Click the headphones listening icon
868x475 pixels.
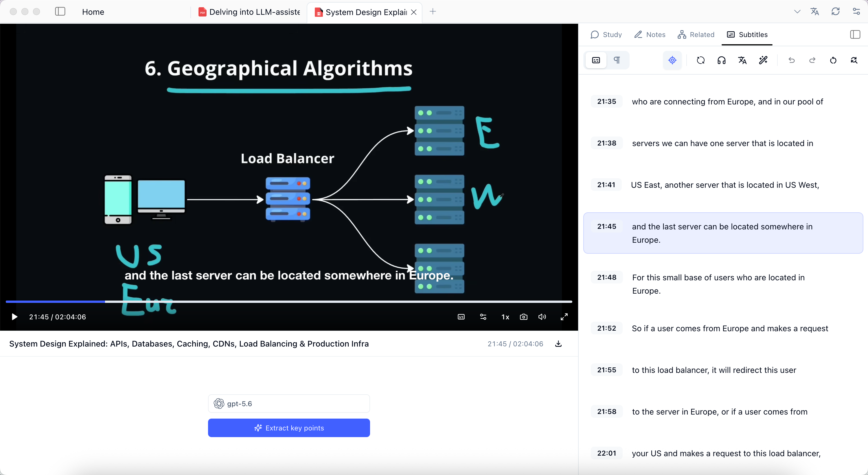coord(721,60)
